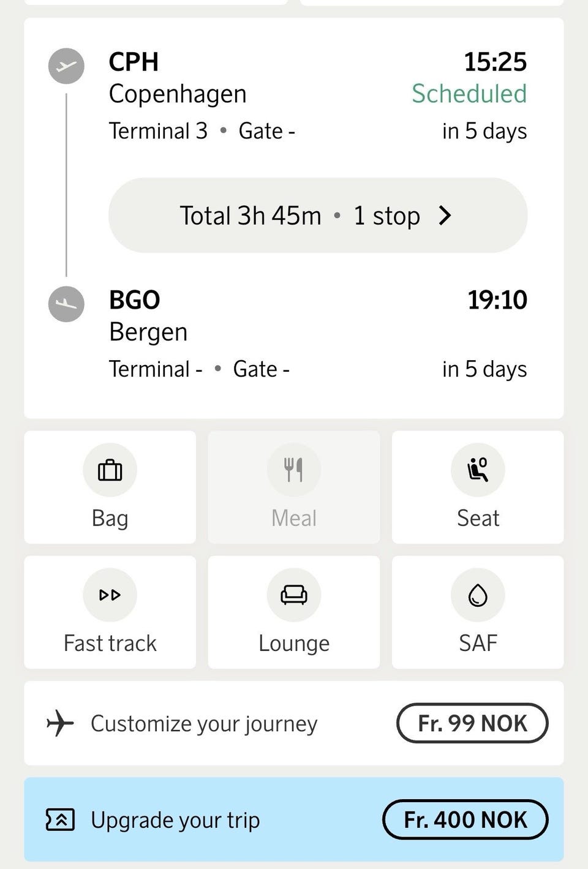Tap the airplane icon next to Customize your journey
The height and width of the screenshot is (869, 588).
pos(60,723)
